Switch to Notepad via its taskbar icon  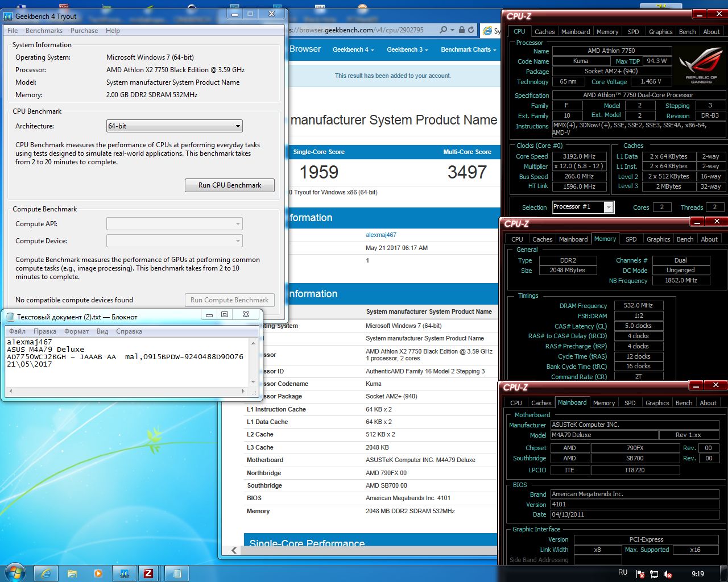177,573
